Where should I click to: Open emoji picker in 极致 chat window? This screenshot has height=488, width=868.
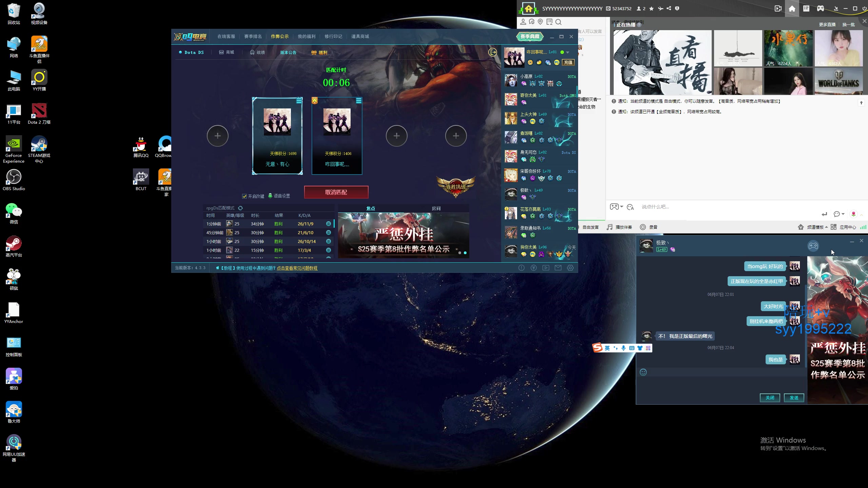[x=643, y=372]
